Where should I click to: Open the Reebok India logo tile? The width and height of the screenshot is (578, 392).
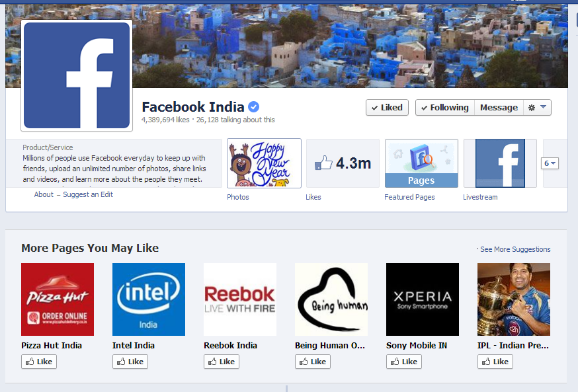(x=240, y=299)
